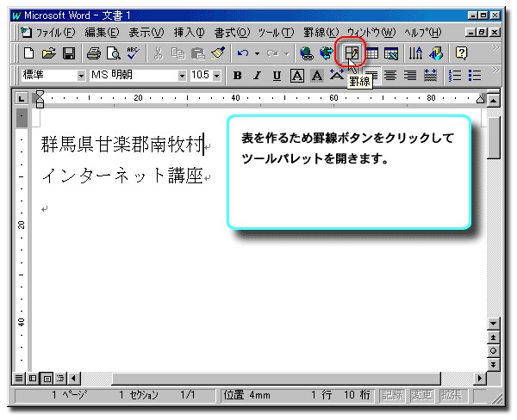Open the ウィンドウ(W) menu
517x420 pixels.
371,33
